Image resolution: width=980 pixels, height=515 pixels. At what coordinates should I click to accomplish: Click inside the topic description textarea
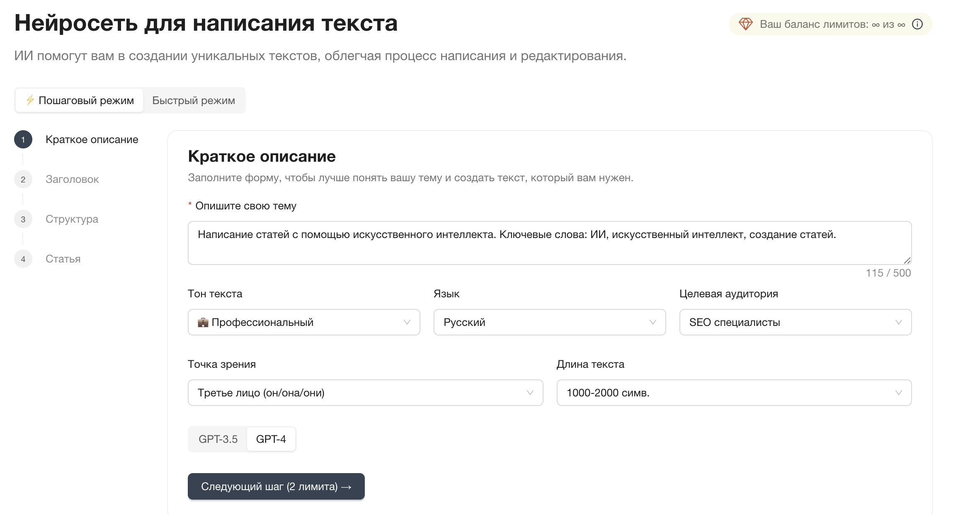coord(549,243)
